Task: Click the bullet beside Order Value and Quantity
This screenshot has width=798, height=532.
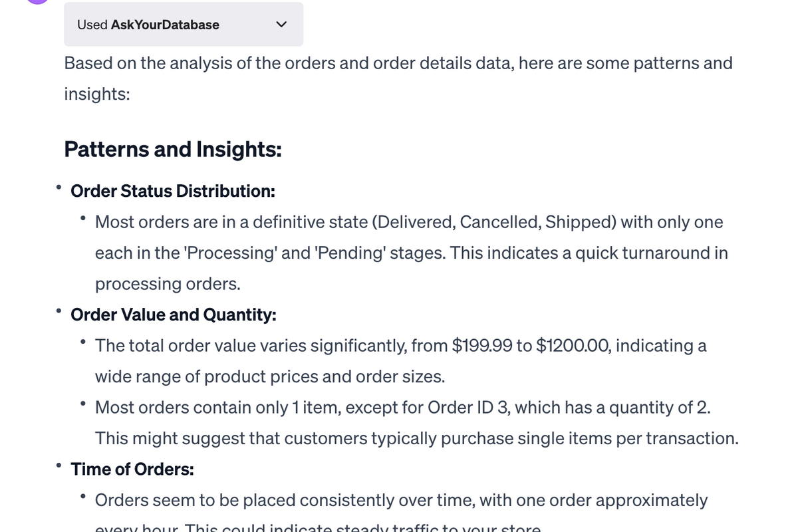Action: coord(59,311)
